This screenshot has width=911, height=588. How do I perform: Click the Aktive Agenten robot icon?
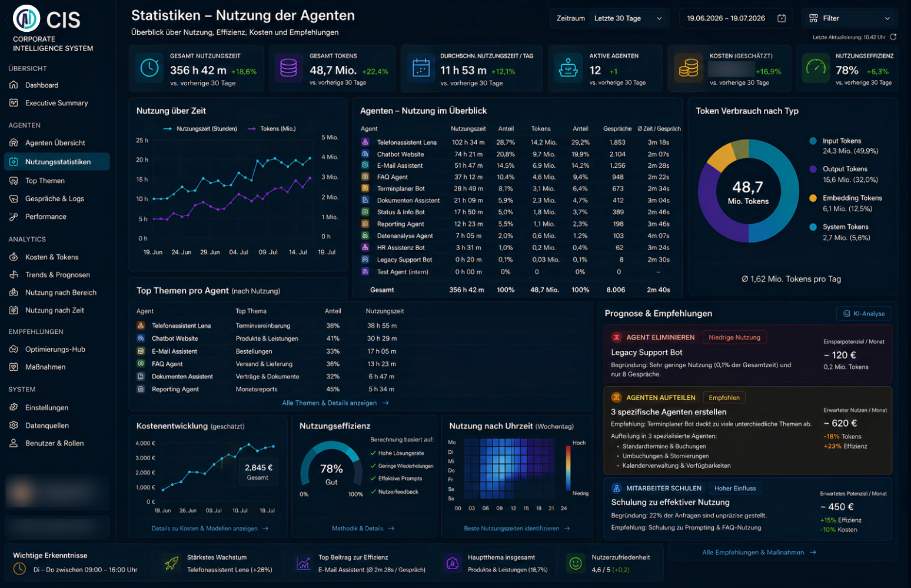point(568,68)
